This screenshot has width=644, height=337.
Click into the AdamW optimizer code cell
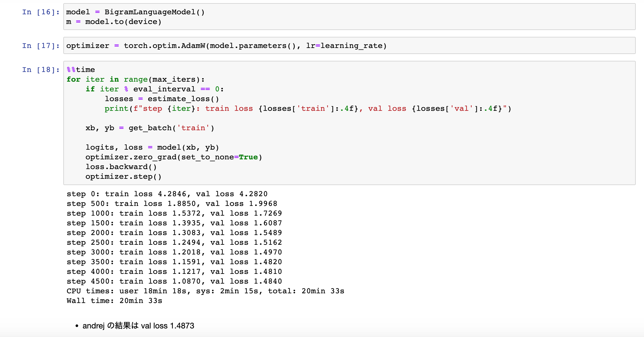349,45
